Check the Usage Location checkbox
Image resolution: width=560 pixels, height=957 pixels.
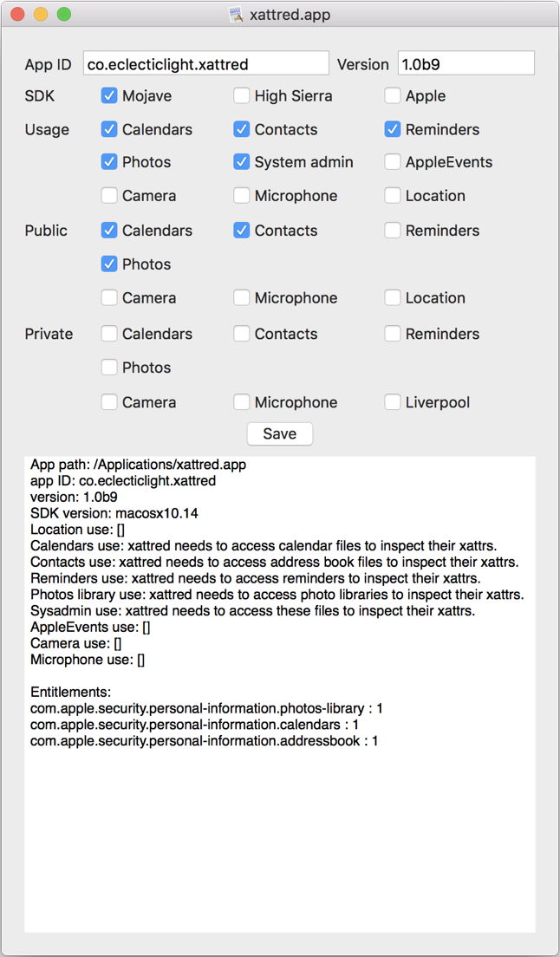coord(393,196)
